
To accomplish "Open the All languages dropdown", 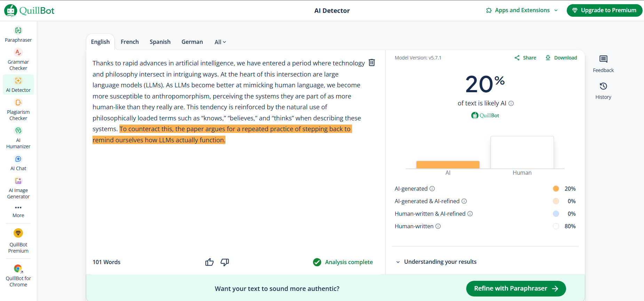I will tap(220, 42).
